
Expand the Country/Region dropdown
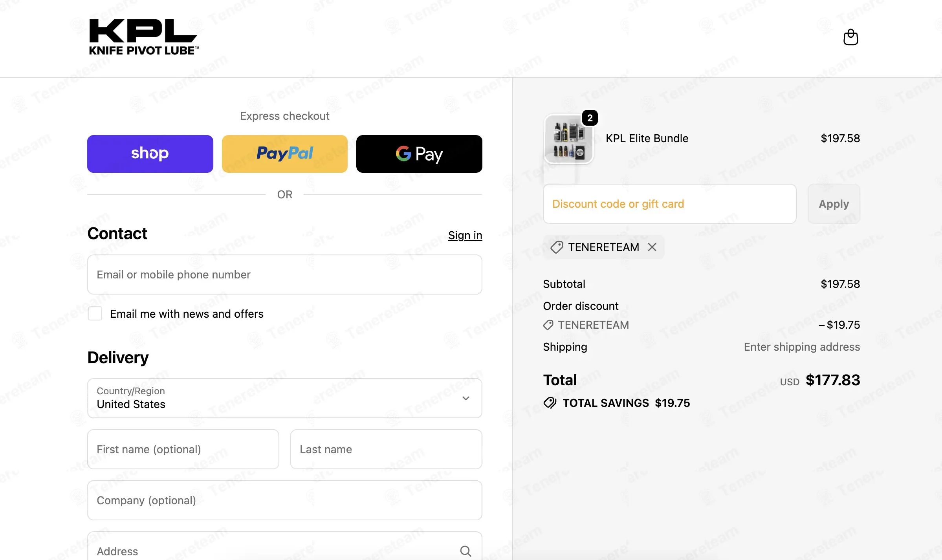(285, 398)
